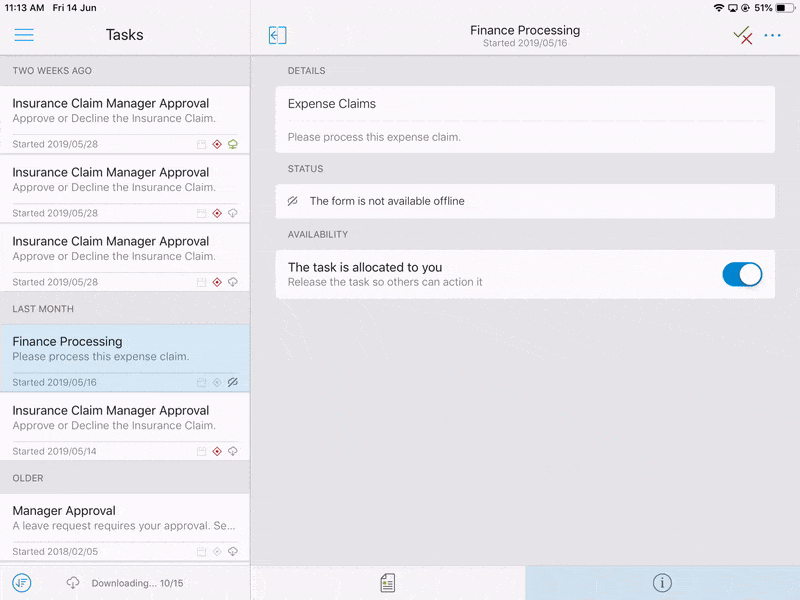Tap the check-and-cross action icon in the header

coord(743,35)
